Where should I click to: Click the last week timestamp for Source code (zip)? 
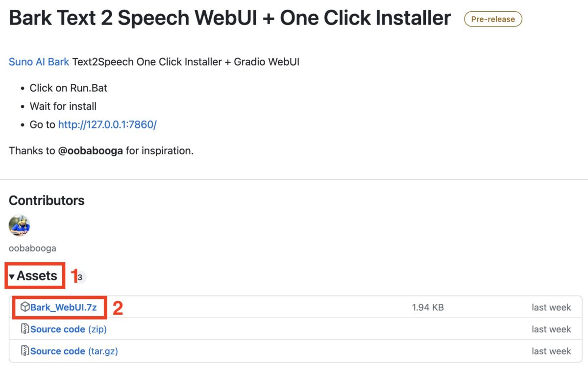click(551, 329)
